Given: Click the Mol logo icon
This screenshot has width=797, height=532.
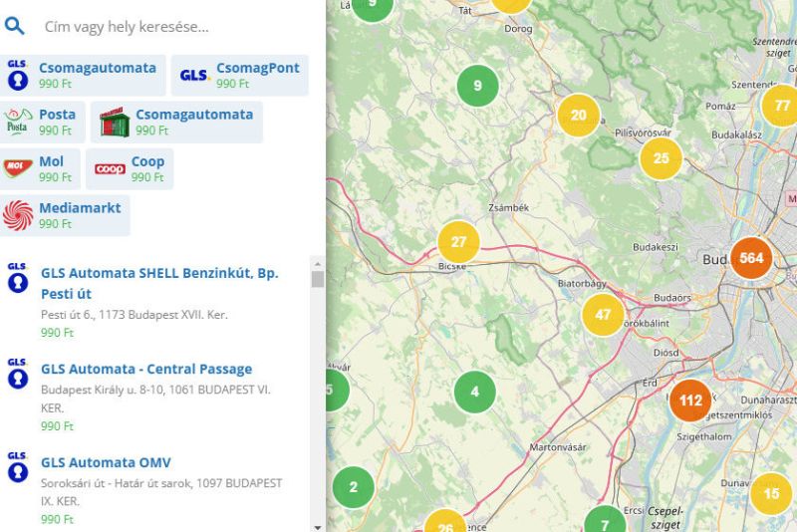Looking at the screenshot, I should [18, 168].
